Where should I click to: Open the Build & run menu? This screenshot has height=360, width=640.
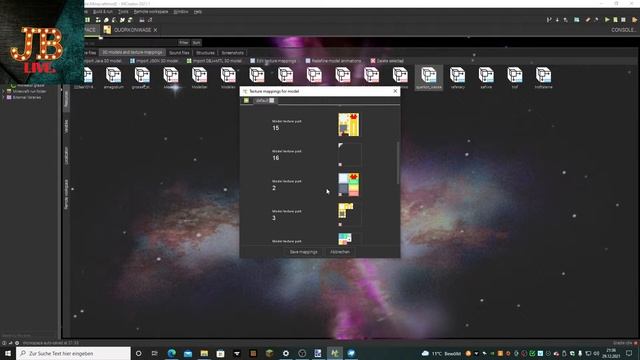[103, 12]
